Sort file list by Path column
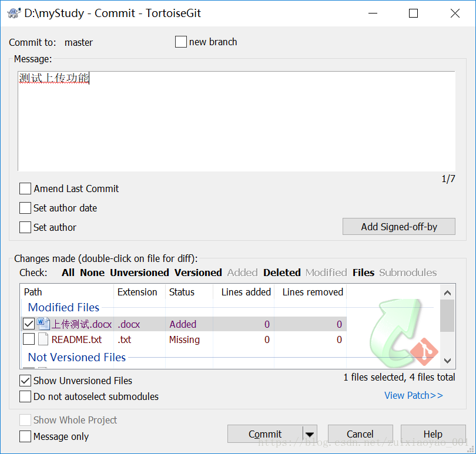 (x=68, y=292)
